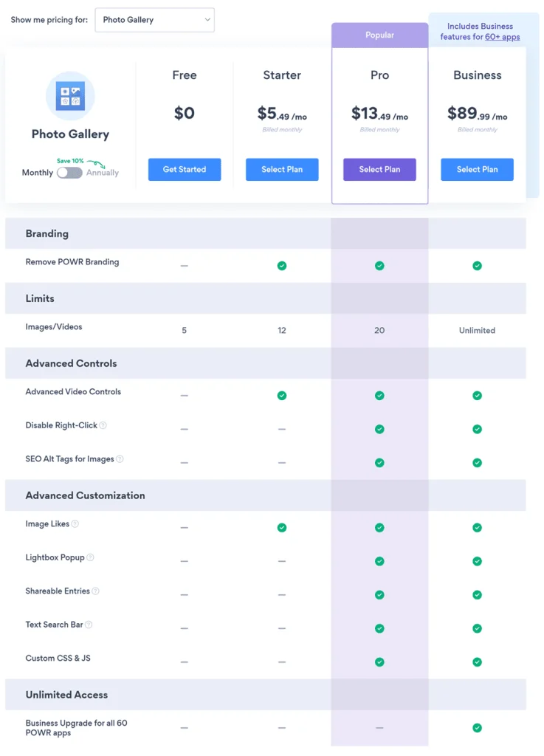Click Select Plan under Pro
Viewport: 544px width, 756px height.
[379, 170]
